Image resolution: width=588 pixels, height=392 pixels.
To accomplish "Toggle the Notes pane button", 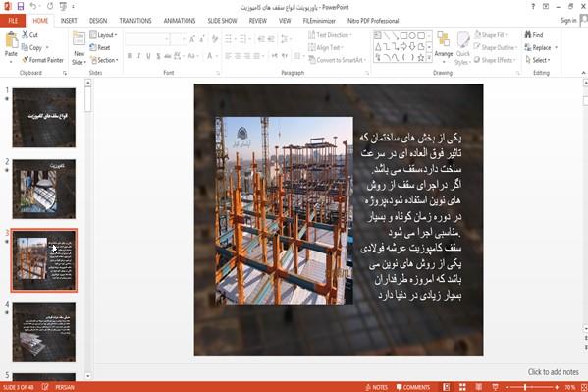I will coord(377,387).
